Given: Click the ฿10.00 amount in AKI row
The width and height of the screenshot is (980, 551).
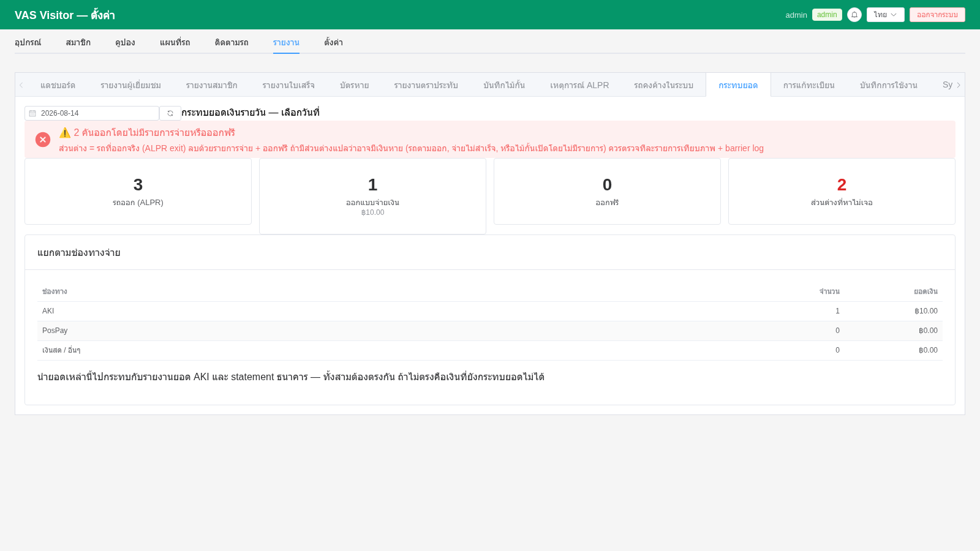Looking at the screenshot, I should pos(926,311).
